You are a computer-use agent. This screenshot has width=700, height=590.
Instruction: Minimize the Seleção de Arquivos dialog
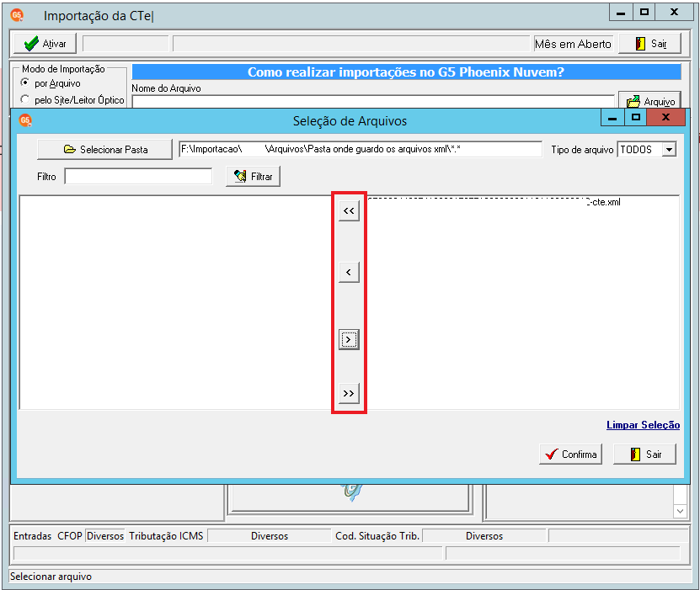pos(612,117)
